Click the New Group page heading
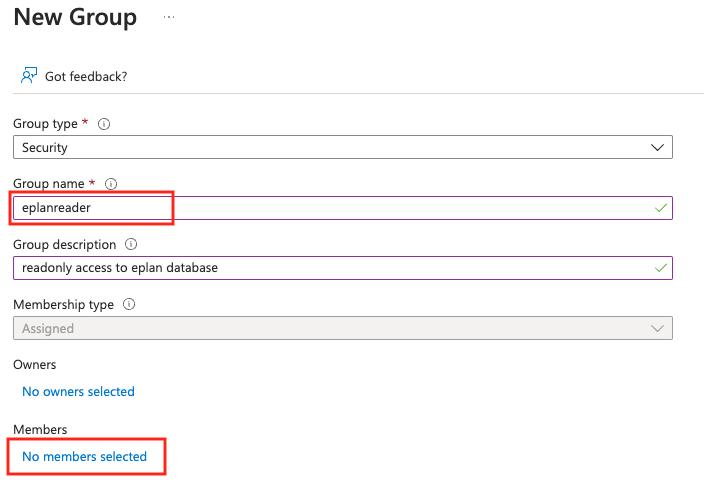Viewport: 704px width, 495px height. 75,18
